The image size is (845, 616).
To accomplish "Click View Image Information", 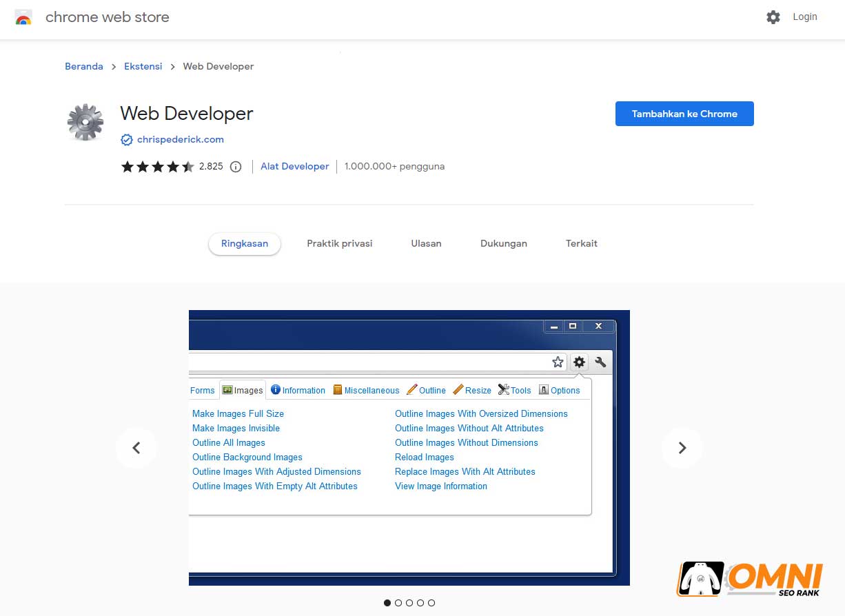I will [441, 486].
